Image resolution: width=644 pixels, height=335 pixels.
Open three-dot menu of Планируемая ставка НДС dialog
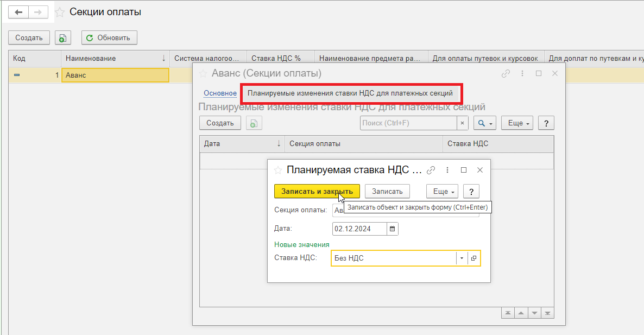tap(447, 170)
